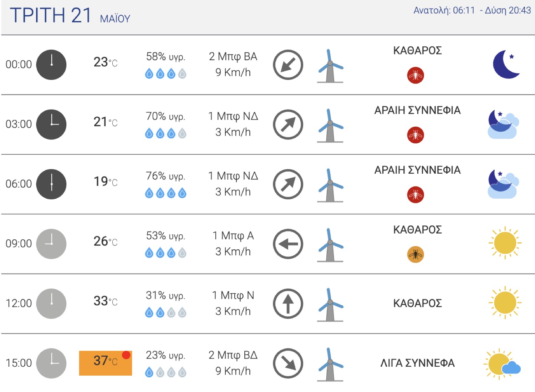Click the southeast wind arrow at 15:00
535x392 pixels.
coord(288,363)
